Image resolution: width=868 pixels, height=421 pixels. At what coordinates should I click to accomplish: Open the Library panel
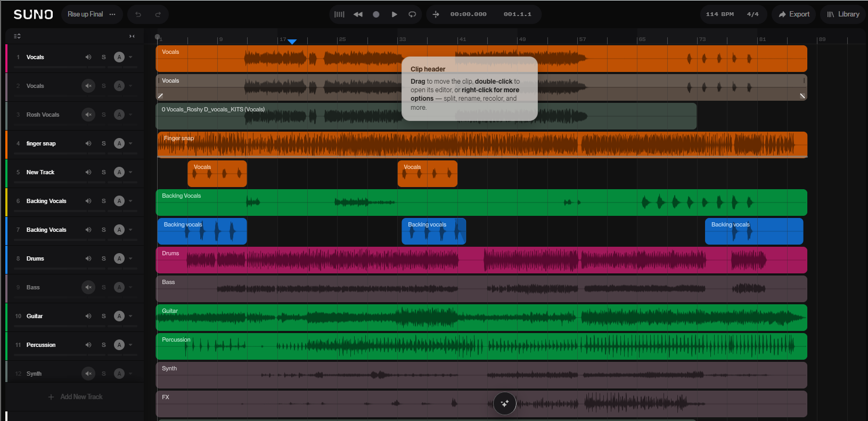pos(843,14)
